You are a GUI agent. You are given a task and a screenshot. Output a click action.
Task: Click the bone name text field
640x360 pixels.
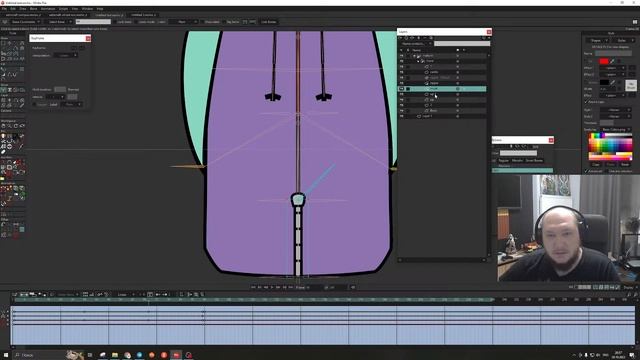coord(93,22)
